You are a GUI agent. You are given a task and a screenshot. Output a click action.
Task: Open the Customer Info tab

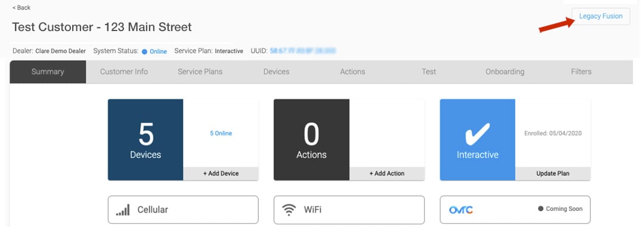click(124, 72)
